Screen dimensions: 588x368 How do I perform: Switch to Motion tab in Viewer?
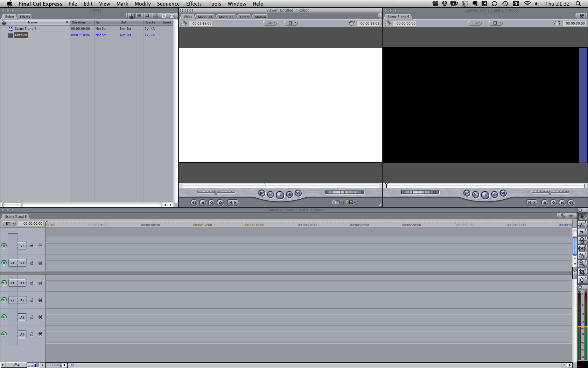click(x=260, y=17)
